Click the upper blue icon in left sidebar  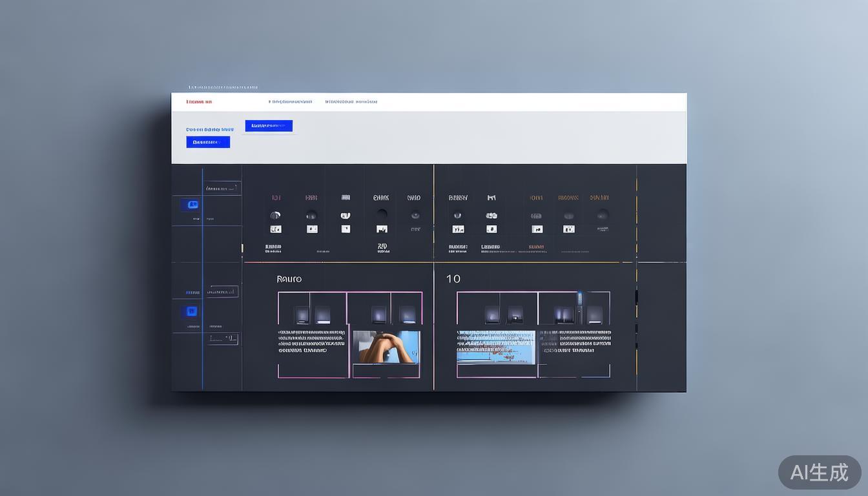(192, 205)
